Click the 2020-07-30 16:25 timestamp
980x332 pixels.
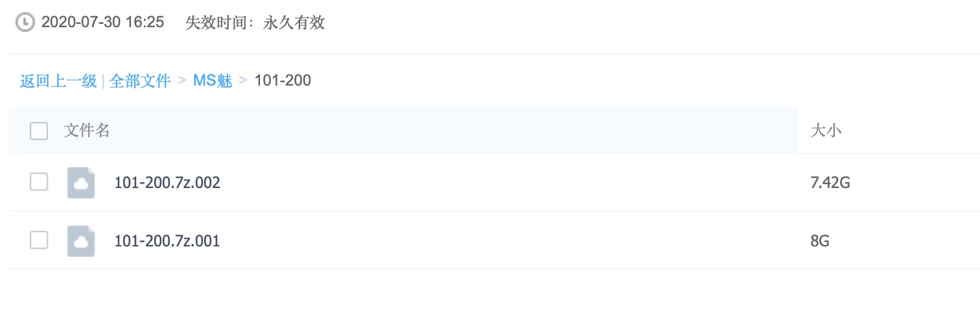[102, 23]
